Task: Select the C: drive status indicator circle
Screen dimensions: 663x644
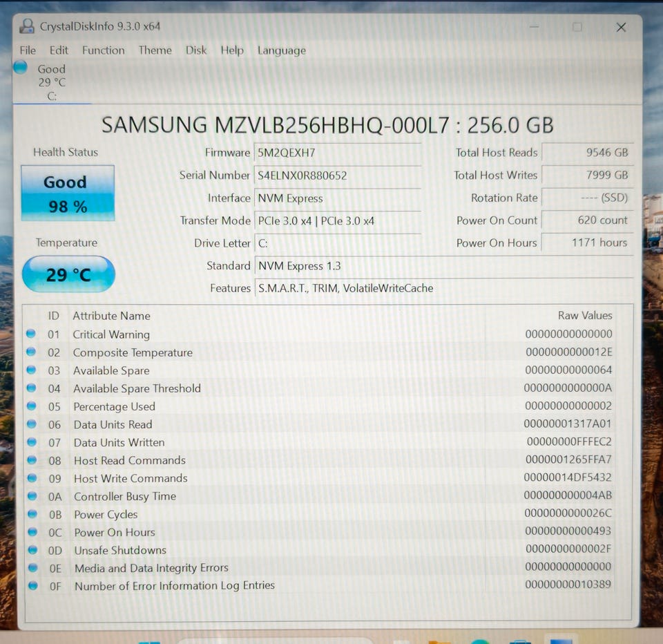Action: [20, 67]
